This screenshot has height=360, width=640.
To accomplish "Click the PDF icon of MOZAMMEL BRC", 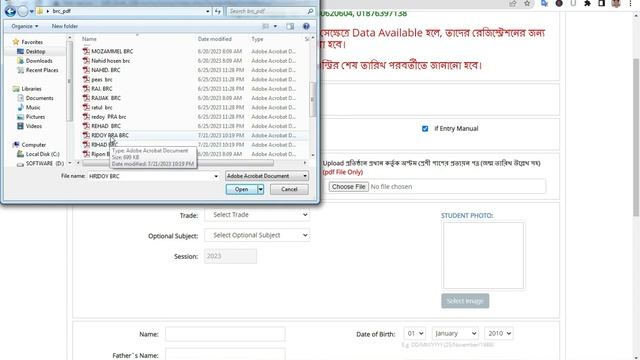I will tap(86, 51).
